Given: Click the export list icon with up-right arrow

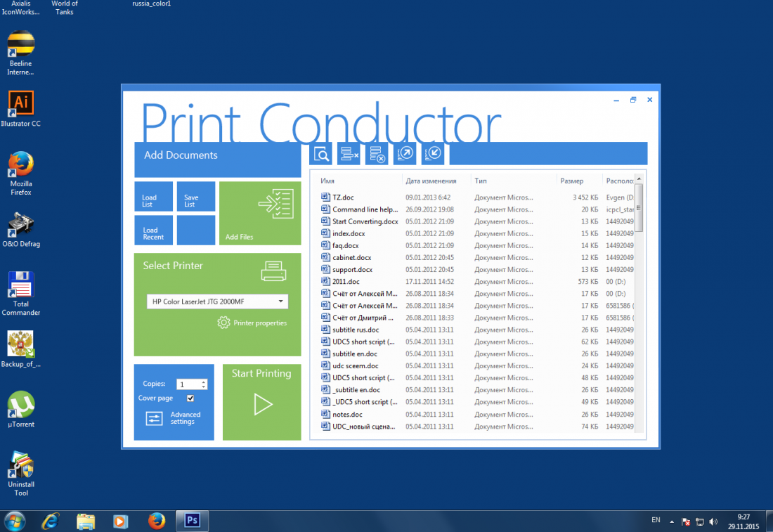Looking at the screenshot, I should [x=405, y=155].
